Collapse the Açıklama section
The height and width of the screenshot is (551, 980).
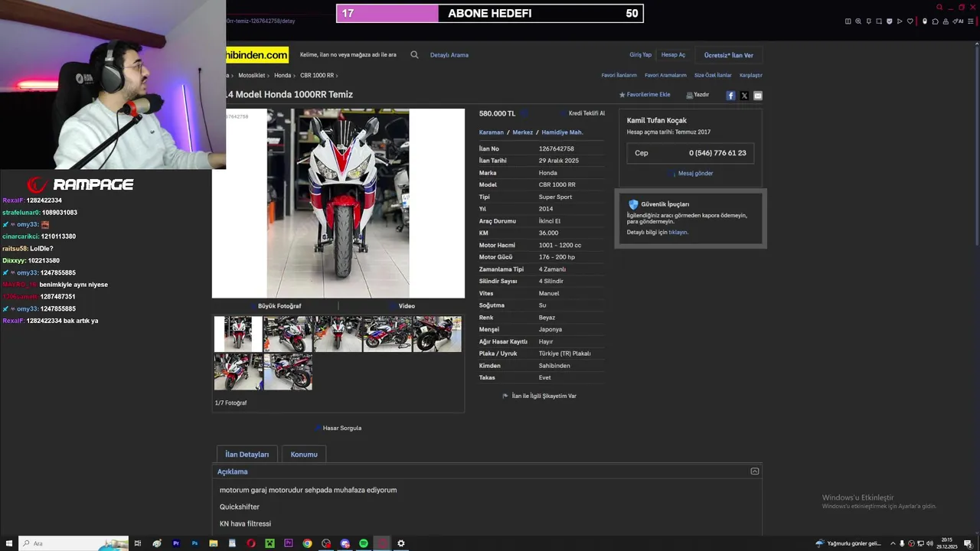click(x=755, y=471)
